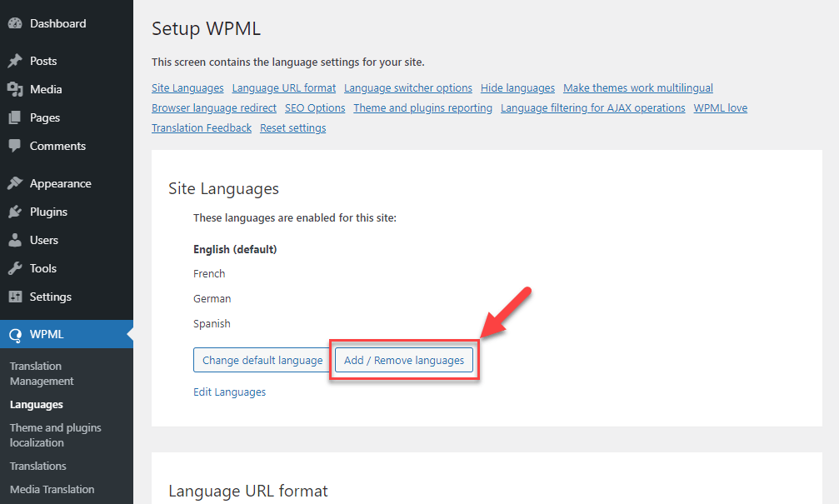
Task: Click the English (default) language entry
Action: tap(235, 249)
